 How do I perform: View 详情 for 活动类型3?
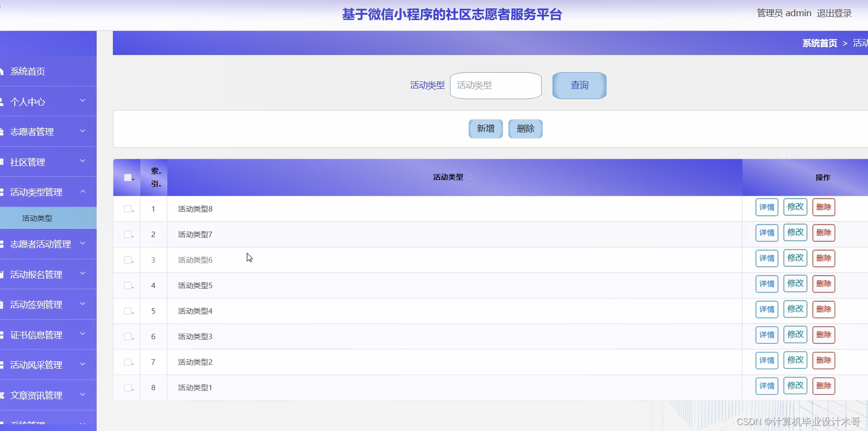click(767, 335)
